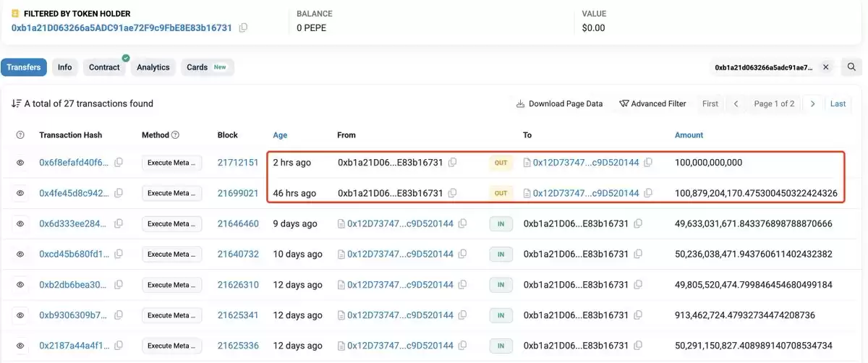Open transaction hash 0x6f8efafd40f6 link

pos(75,163)
